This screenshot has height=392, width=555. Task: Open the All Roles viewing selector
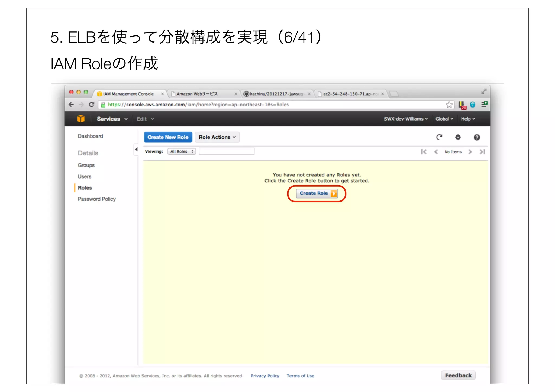tap(182, 151)
